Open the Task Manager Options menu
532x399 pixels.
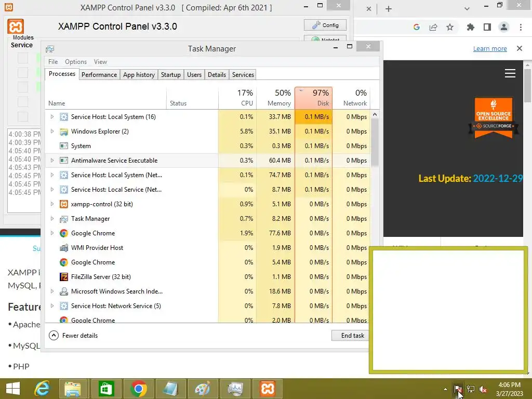coord(76,62)
